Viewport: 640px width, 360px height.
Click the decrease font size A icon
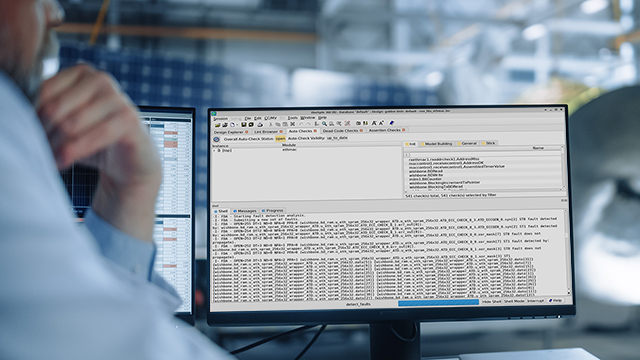click(x=374, y=123)
